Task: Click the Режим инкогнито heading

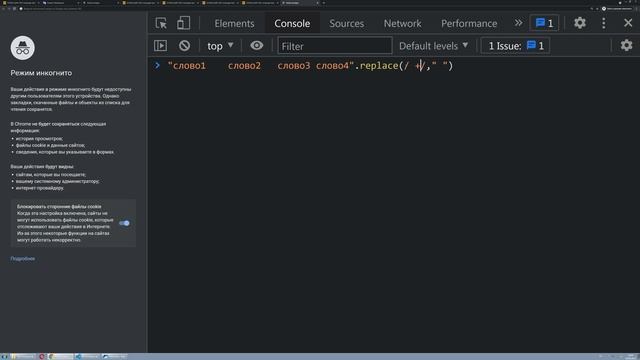Action: coord(41,73)
